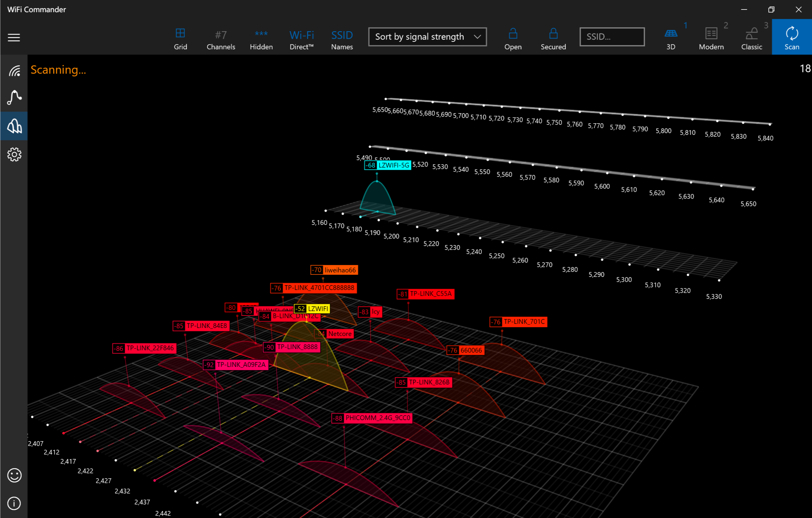Viewport: 812px width, 518px height.
Task: Toggle the Wi-Fi Direct filter
Action: click(301, 39)
